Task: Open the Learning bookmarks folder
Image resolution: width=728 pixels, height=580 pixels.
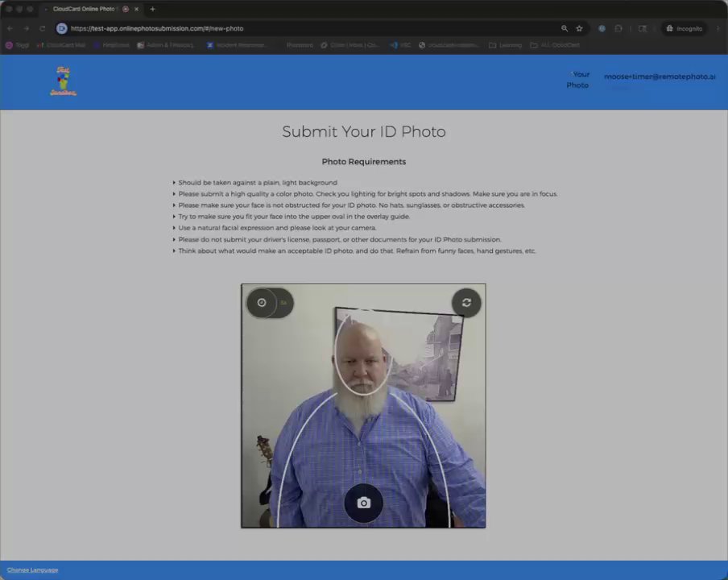Action: coord(505,45)
